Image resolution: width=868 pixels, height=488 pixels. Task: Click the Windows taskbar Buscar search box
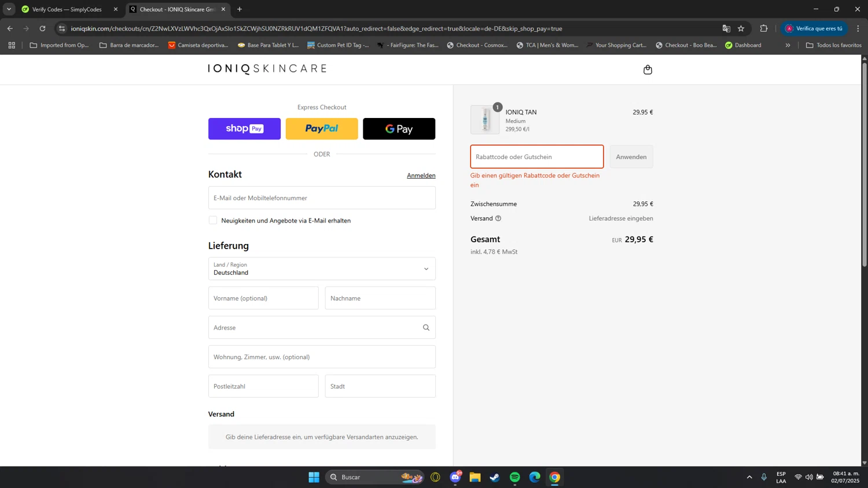pyautogui.click(x=375, y=477)
